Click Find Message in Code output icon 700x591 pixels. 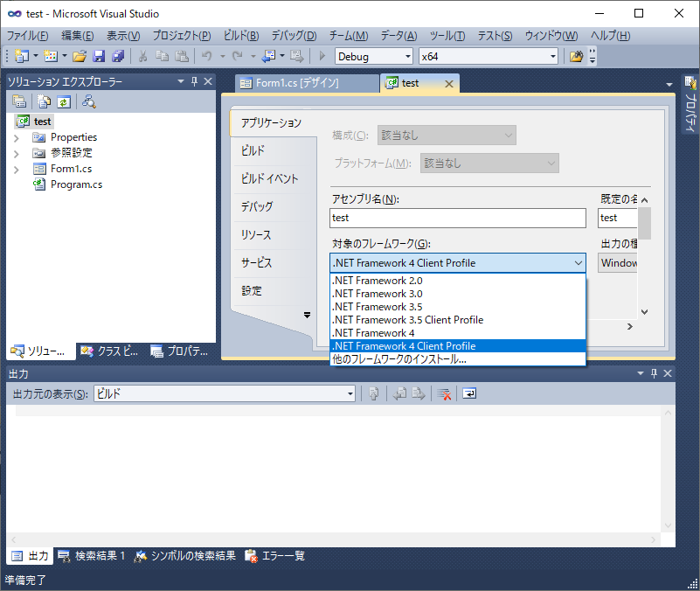(374, 393)
